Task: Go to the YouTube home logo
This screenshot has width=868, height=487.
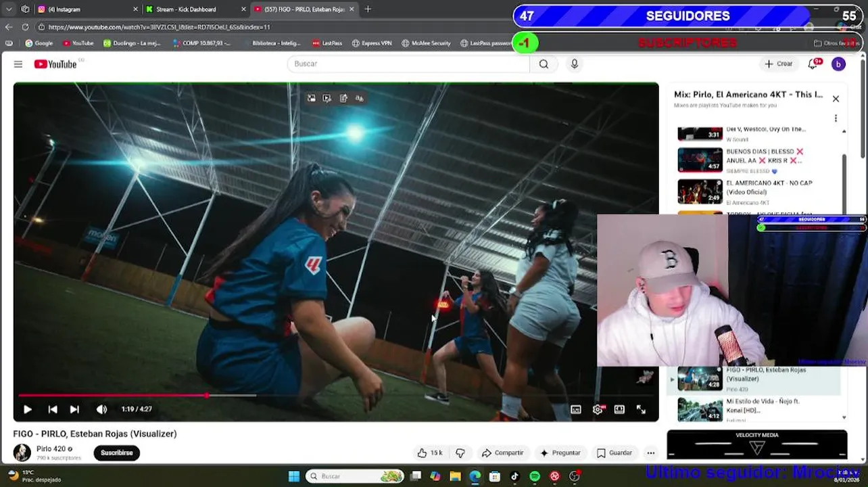Action: [55, 64]
